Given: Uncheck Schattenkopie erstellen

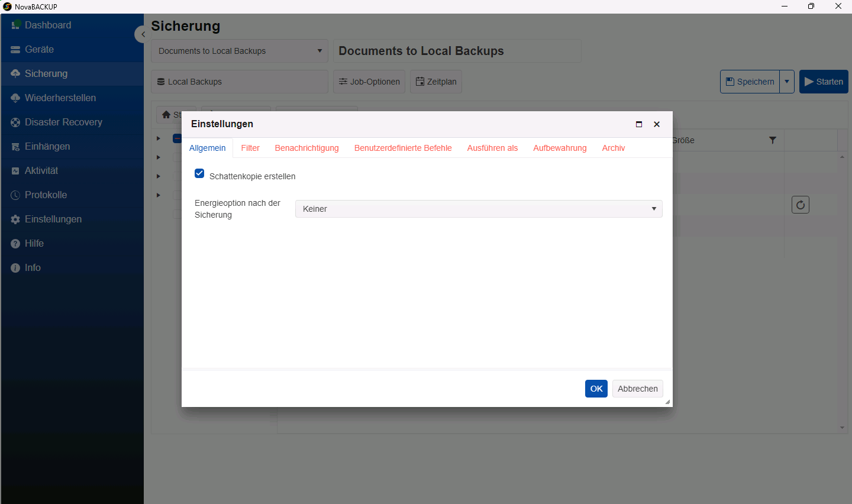Looking at the screenshot, I should pos(199,174).
